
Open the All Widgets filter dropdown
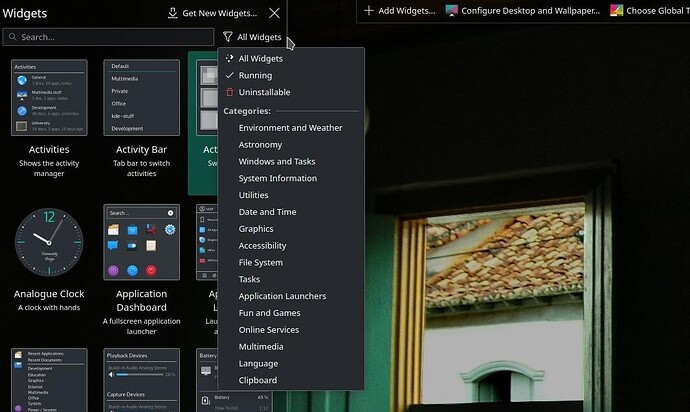(252, 37)
